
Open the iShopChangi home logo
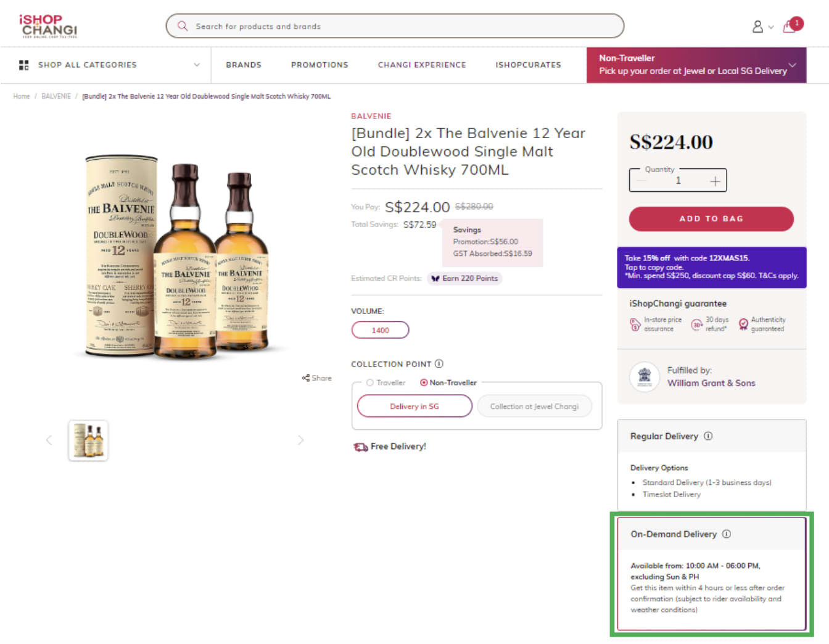(x=48, y=26)
